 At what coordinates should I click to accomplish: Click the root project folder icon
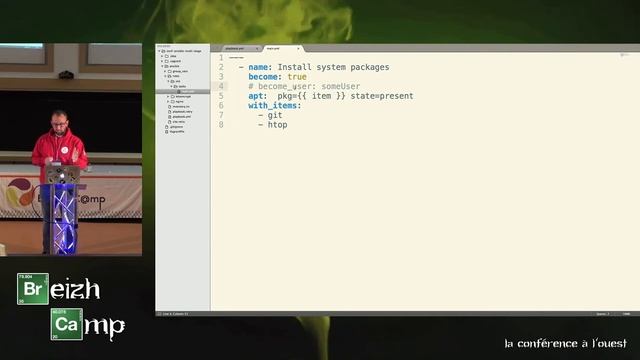coord(163,51)
